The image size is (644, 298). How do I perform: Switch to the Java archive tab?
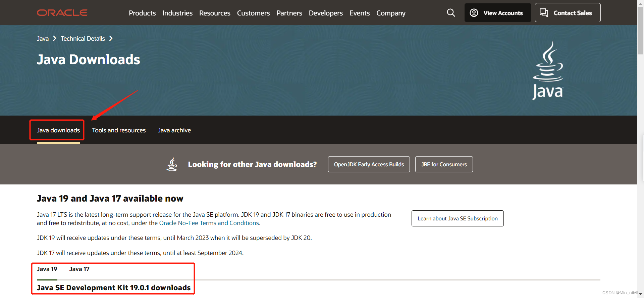pos(174,130)
